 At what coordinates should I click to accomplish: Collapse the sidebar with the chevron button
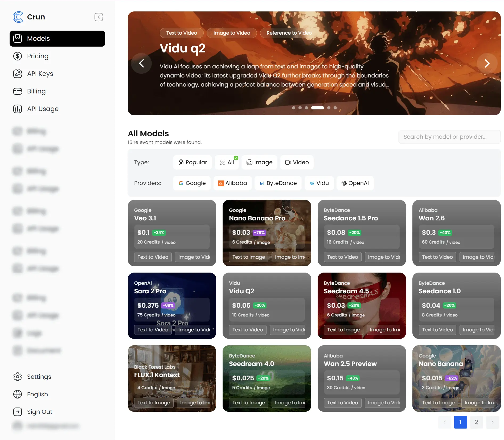click(x=99, y=17)
